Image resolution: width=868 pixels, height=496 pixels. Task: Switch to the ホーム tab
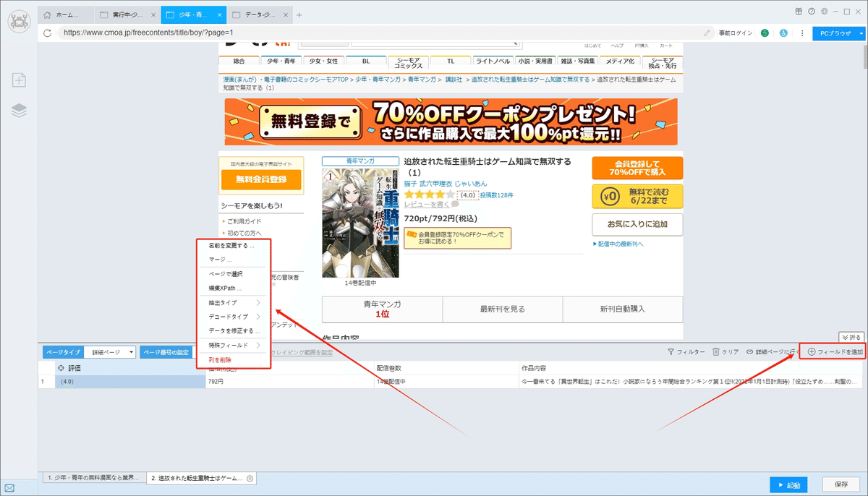(65, 14)
